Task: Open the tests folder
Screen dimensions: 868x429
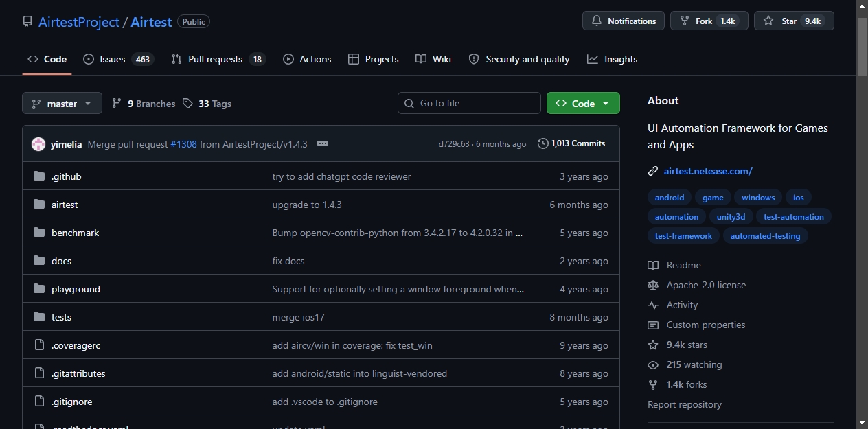Action: point(61,317)
